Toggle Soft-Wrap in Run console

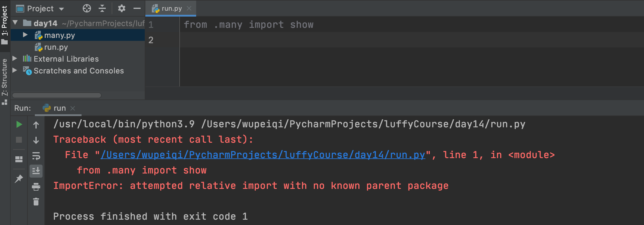point(36,156)
